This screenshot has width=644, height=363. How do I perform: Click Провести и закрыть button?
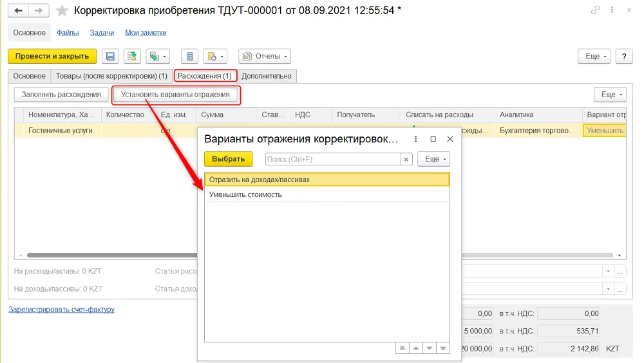pyautogui.click(x=52, y=56)
